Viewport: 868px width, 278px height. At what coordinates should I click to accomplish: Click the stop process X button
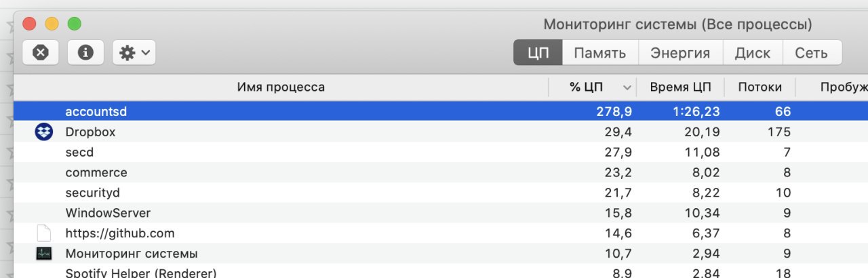[41, 52]
